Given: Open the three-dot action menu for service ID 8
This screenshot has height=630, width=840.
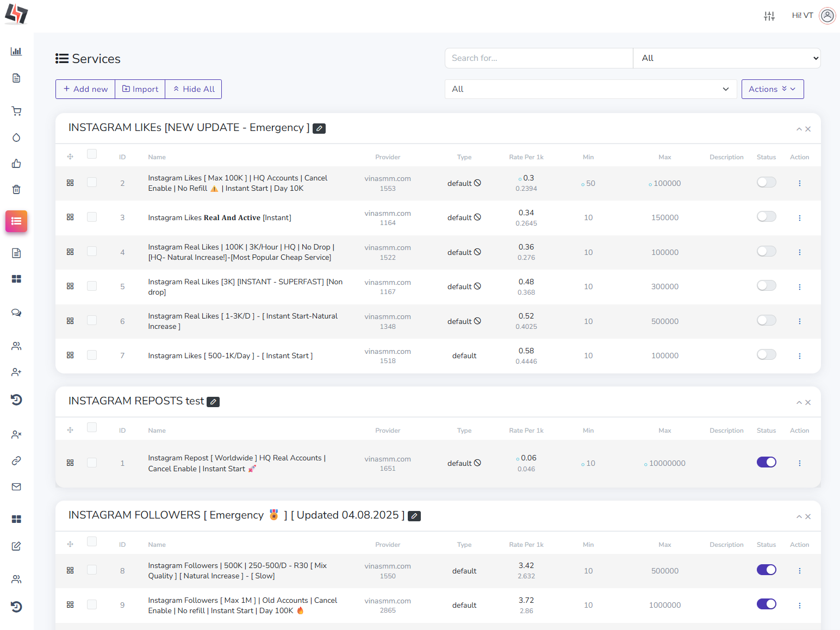Looking at the screenshot, I should 800,571.
